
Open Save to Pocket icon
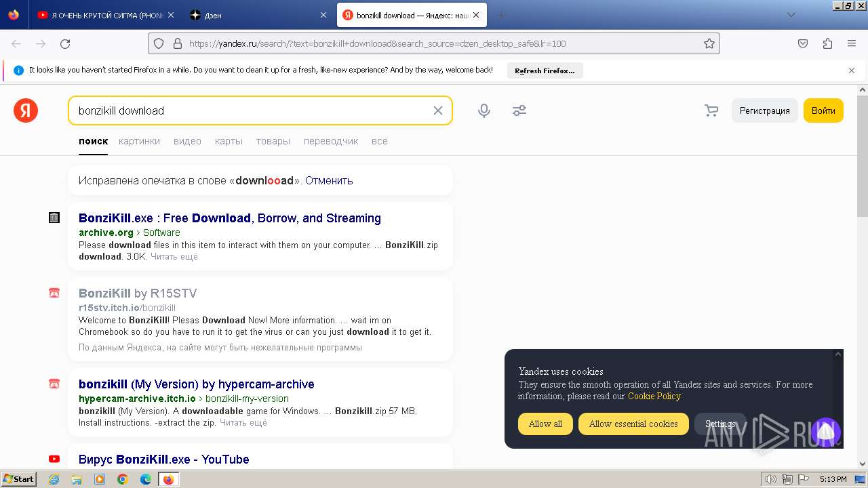pos(803,43)
